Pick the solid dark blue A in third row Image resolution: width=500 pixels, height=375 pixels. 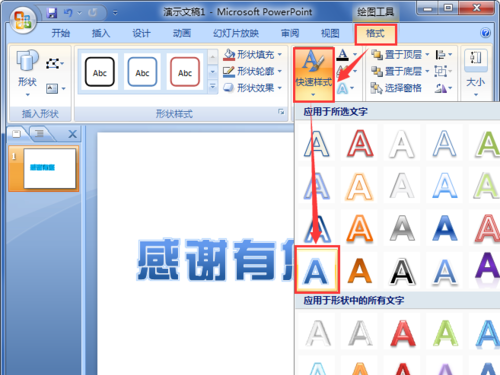tap(445, 229)
